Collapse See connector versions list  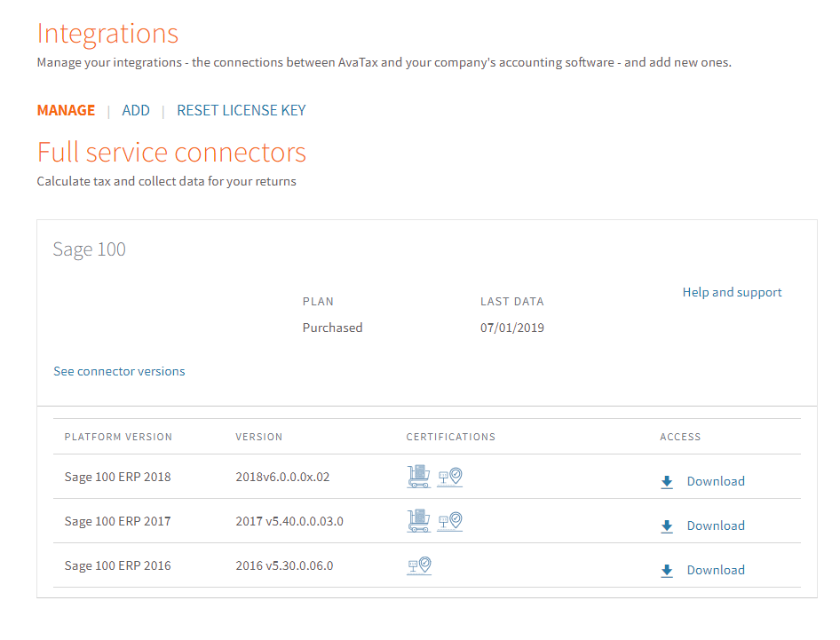(119, 371)
